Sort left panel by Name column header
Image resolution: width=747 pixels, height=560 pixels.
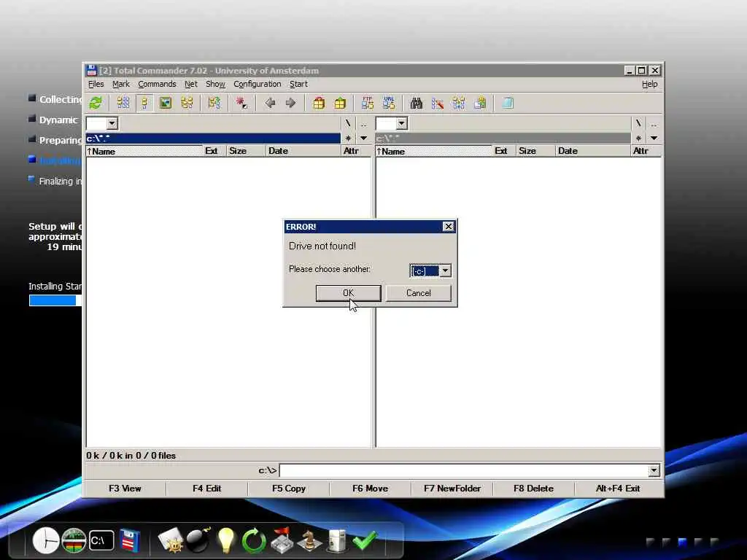coord(144,151)
